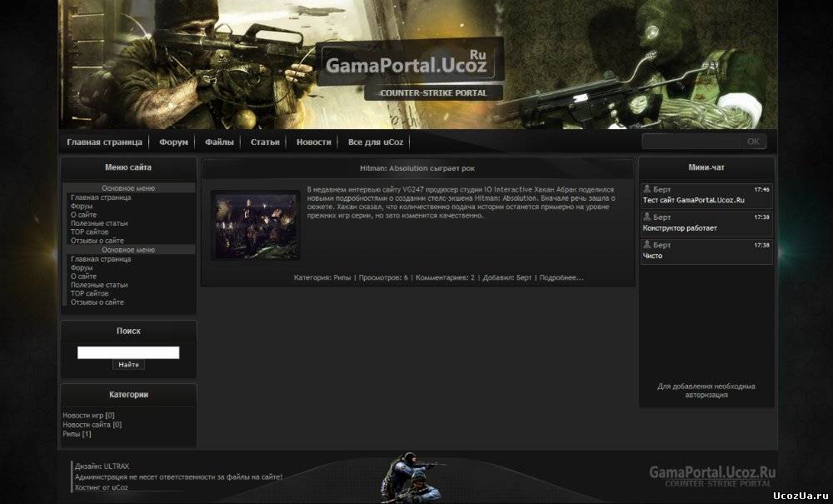Click the 'Меню сайта' panel heading
Screen dimensions: 833x504
click(x=128, y=167)
